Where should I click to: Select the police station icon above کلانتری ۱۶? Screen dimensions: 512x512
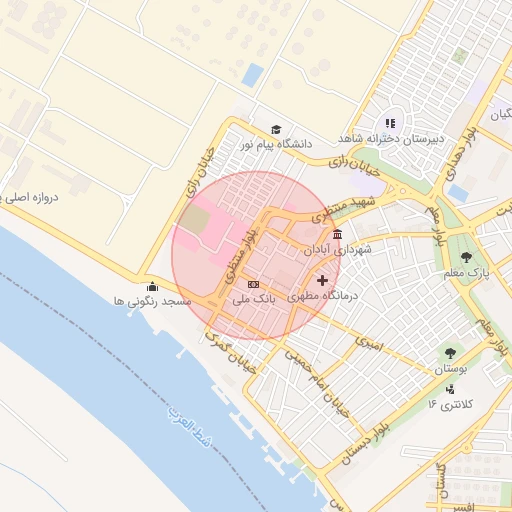450,389
